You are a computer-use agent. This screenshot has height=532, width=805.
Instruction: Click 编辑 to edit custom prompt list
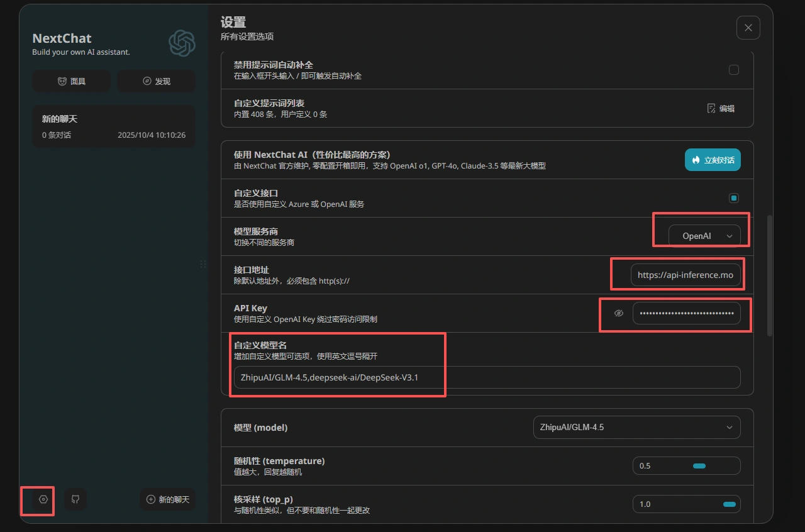[721, 108]
